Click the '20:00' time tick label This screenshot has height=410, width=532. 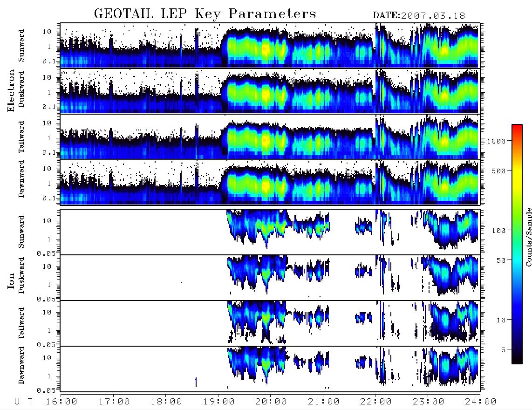272,402
